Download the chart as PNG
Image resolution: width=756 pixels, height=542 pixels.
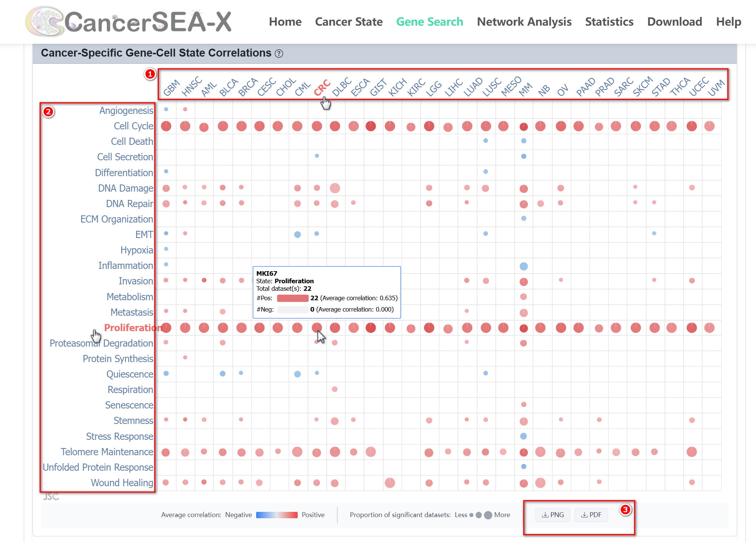point(553,514)
